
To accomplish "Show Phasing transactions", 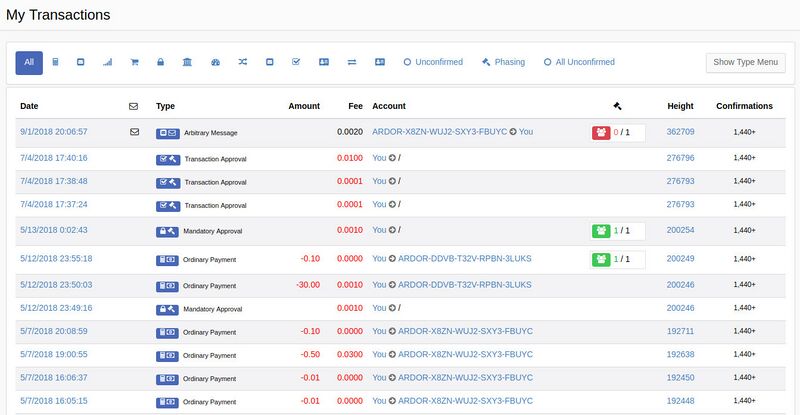I will [503, 62].
